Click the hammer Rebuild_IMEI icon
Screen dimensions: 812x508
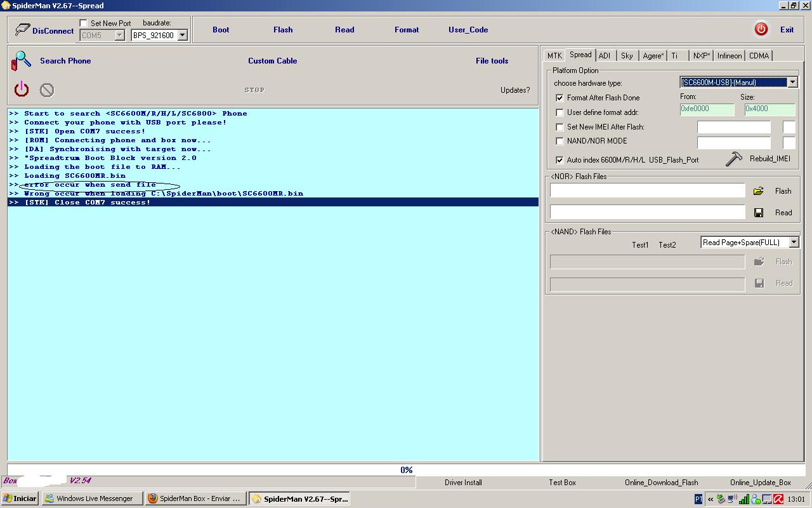click(x=734, y=159)
